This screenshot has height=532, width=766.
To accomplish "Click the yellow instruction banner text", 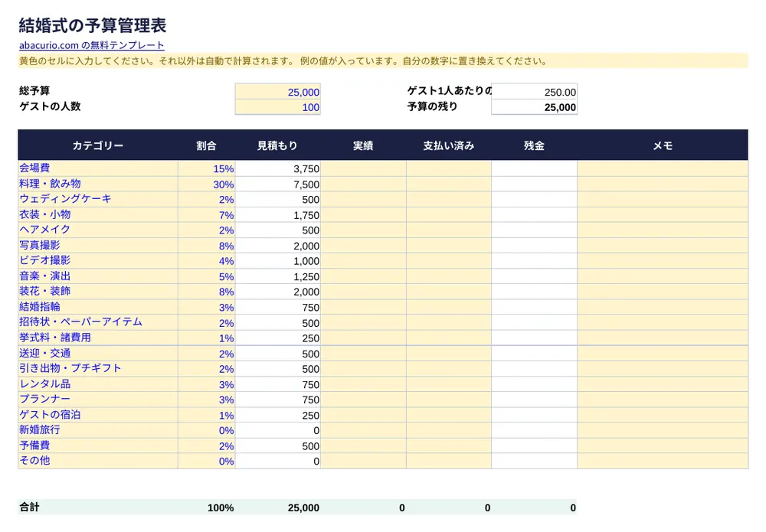I will (283, 61).
